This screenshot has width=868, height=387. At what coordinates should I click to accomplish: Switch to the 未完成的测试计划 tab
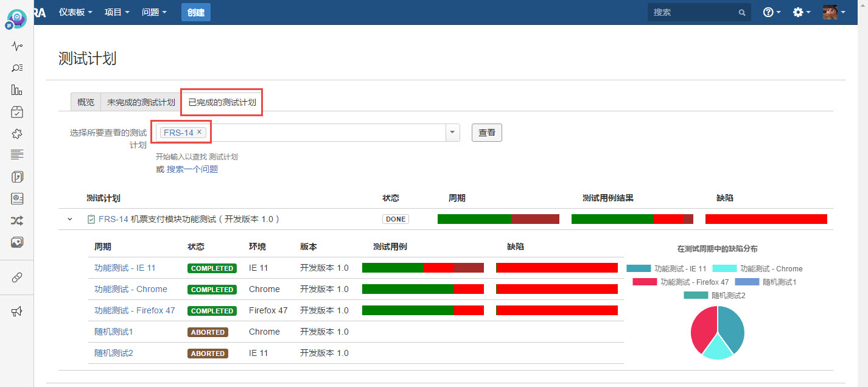pos(141,102)
